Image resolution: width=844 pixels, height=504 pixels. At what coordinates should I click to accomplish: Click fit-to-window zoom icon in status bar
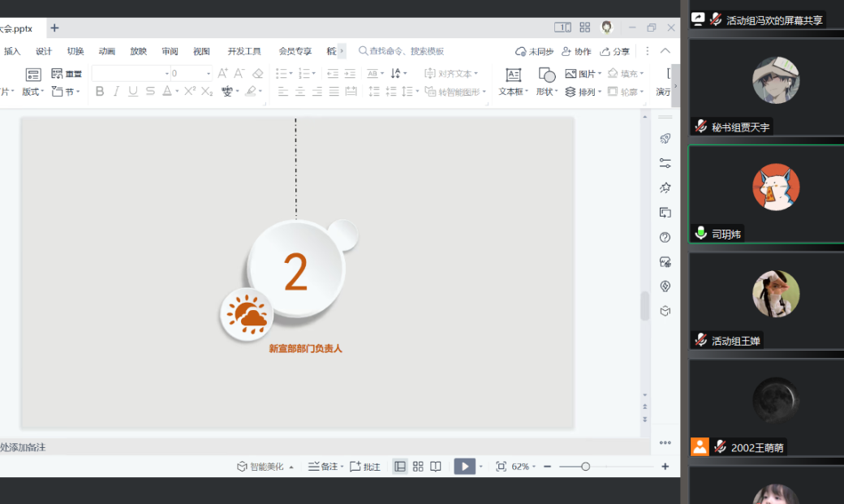[501, 467]
